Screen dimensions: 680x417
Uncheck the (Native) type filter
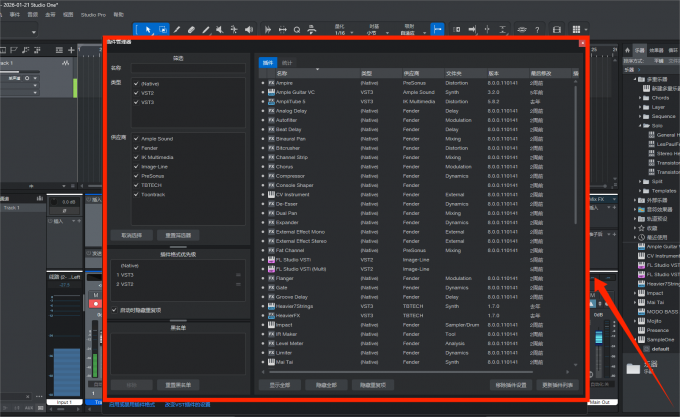(136, 84)
